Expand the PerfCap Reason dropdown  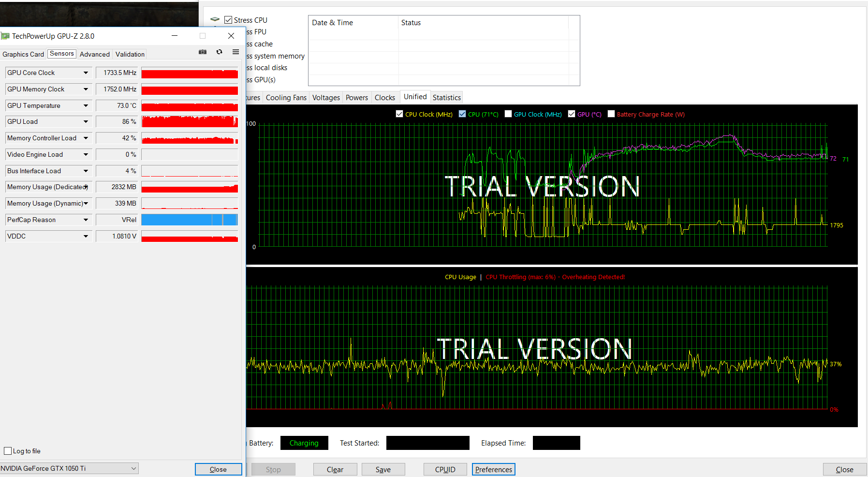click(x=86, y=220)
